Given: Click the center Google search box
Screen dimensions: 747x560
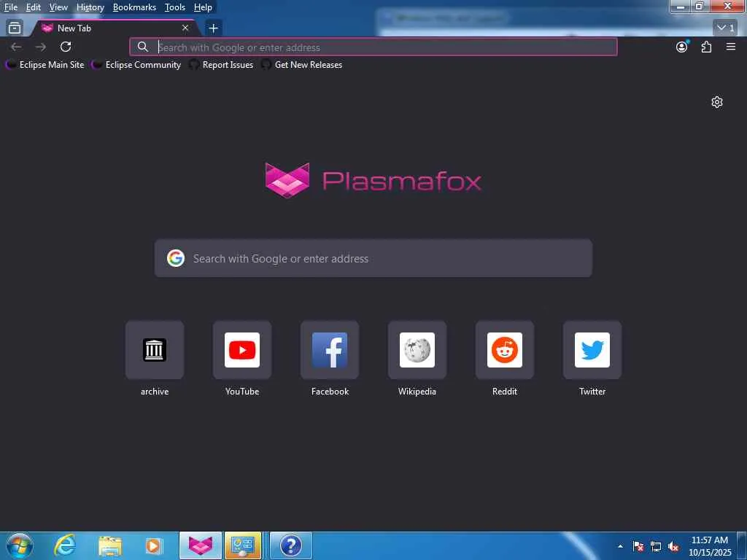Looking at the screenshot, I should [x=373, y=259].
